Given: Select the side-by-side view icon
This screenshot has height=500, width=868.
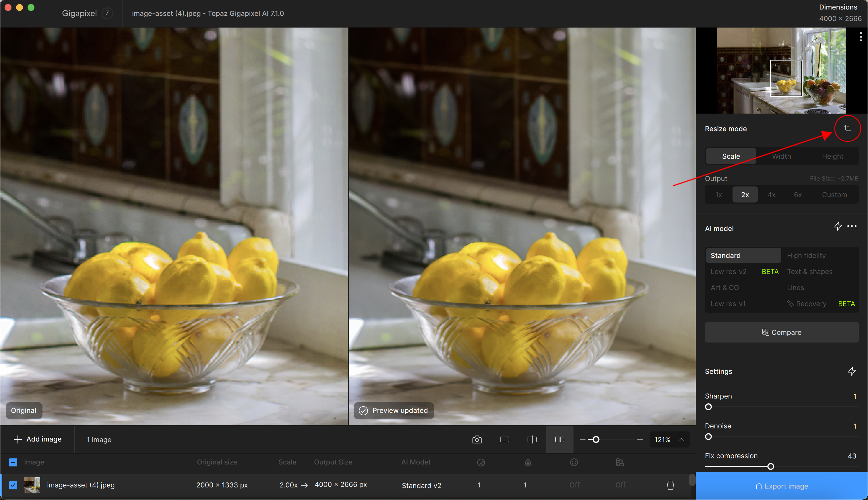Looking at the screenshot, I should pyautogui.click(x=559, y=439).
